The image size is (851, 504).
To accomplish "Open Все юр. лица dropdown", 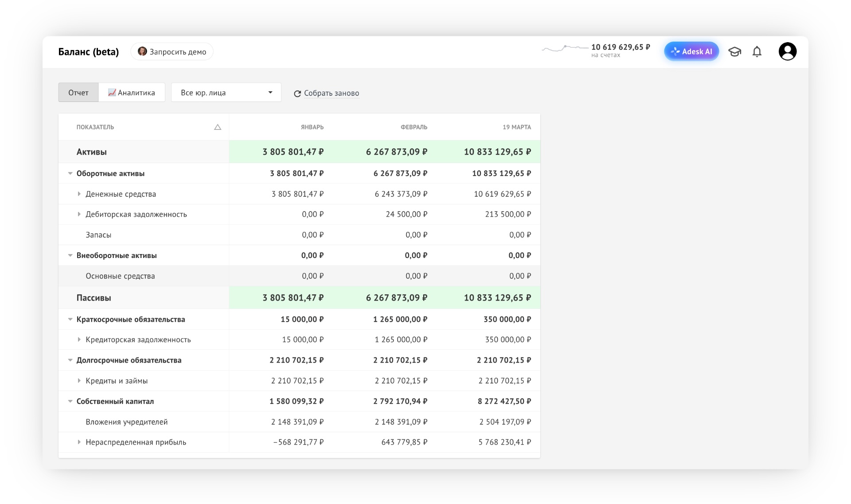I will (x=226, y=92).
